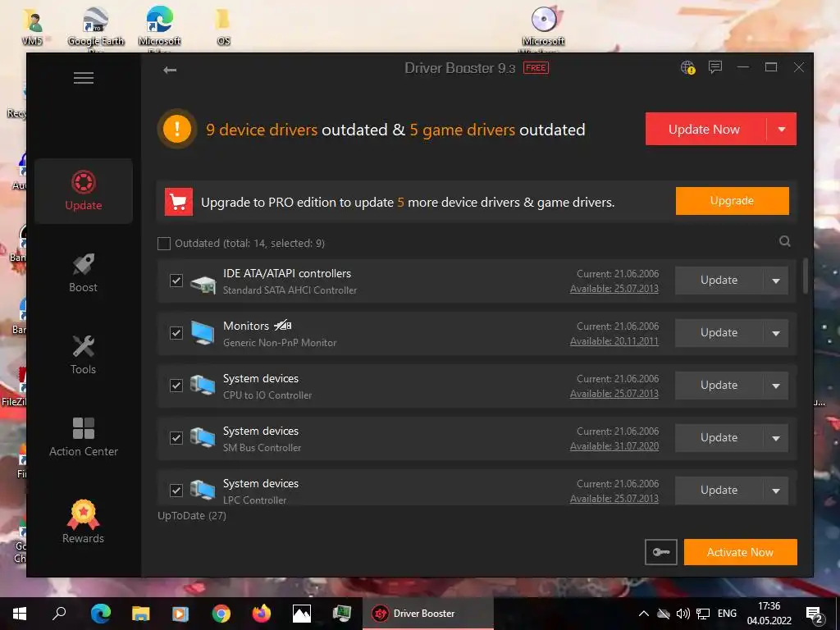Update the Monitors driver
This screenshot has height=630, width=840.
coord(719,333)
